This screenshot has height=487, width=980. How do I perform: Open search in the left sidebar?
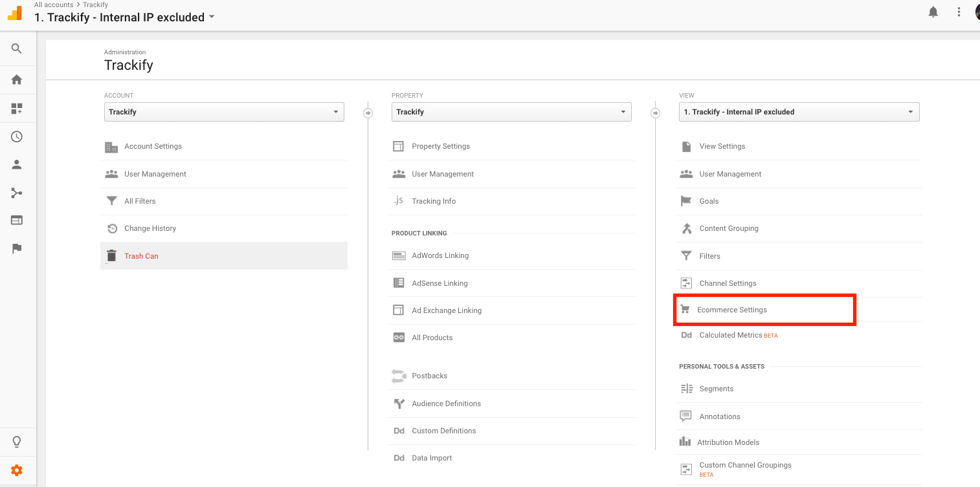(17, 49)
